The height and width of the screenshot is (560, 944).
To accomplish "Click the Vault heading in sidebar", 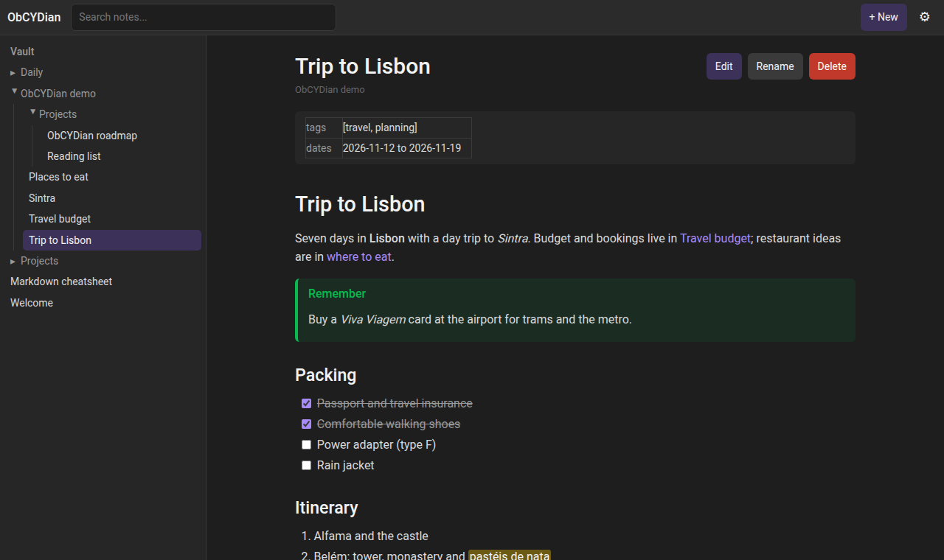I will pyautogui.click(x=22, y=52).
